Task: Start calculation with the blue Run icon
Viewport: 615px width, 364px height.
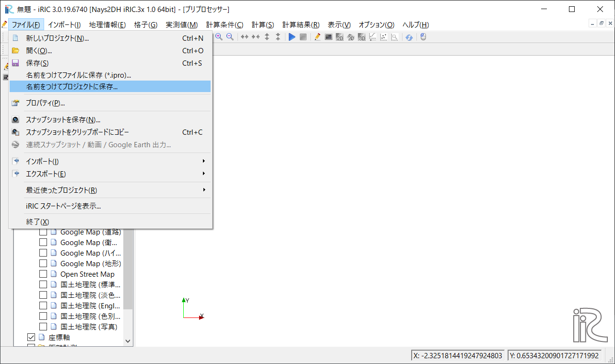Action: (x=292, y=37)
